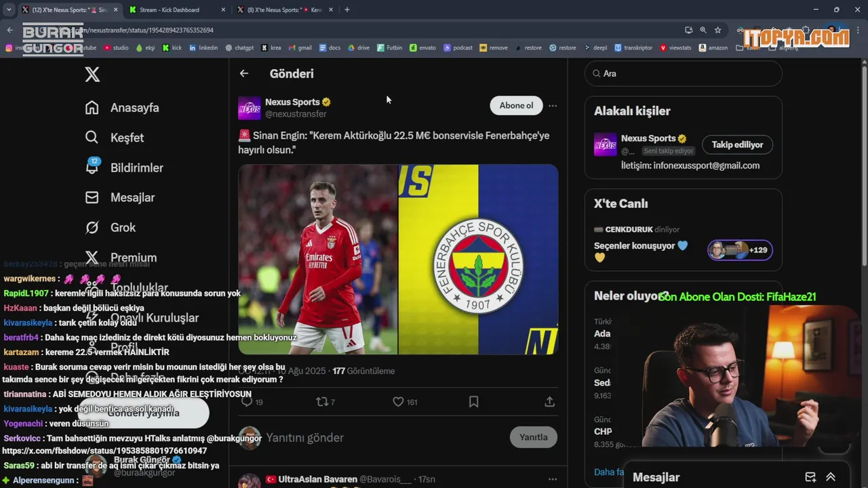Open the kick bookmark

172,48
